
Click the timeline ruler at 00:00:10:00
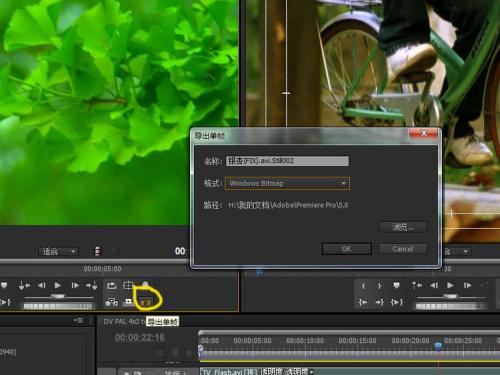pos(305,341)
